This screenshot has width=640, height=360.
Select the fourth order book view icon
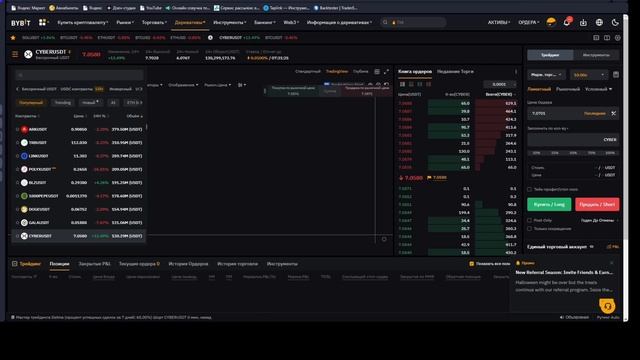(x=428, y=84)
